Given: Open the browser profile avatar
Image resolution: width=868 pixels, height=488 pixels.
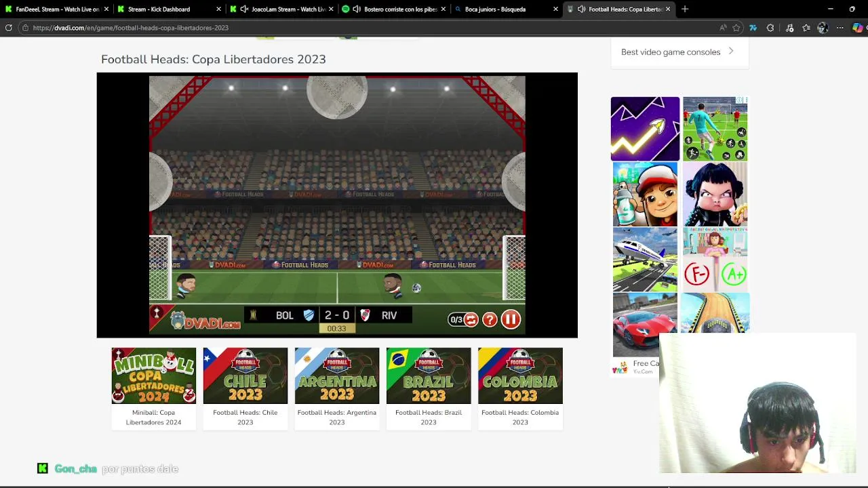Looking at the screenshot, I should pyautogui.click(x=823, y=28).
